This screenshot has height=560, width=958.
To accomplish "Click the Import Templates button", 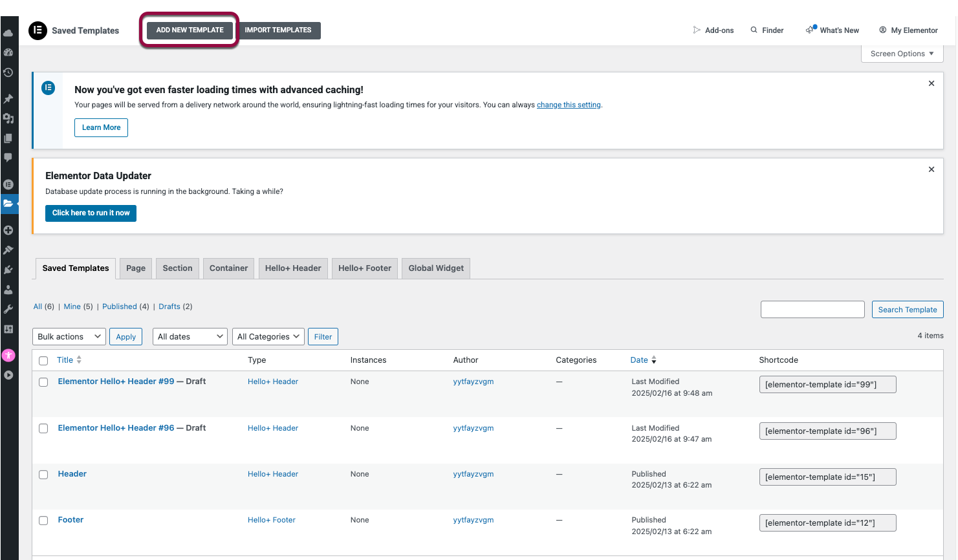I will click(x=278, y=30).
